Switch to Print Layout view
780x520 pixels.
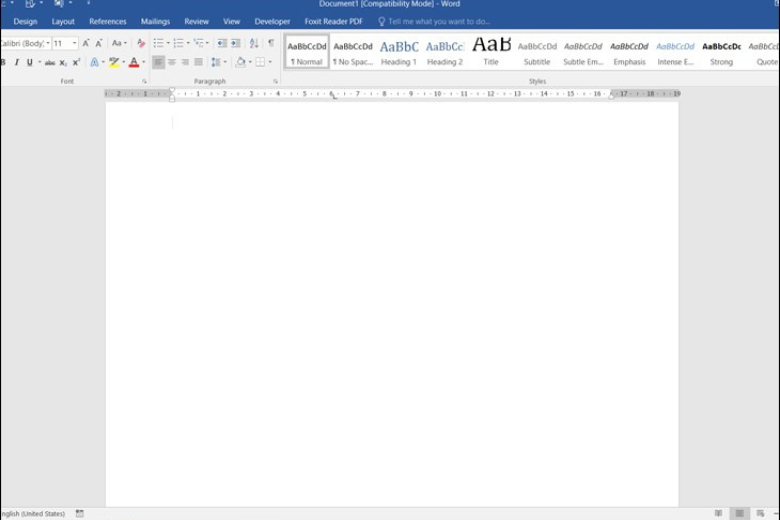point(740,513)
